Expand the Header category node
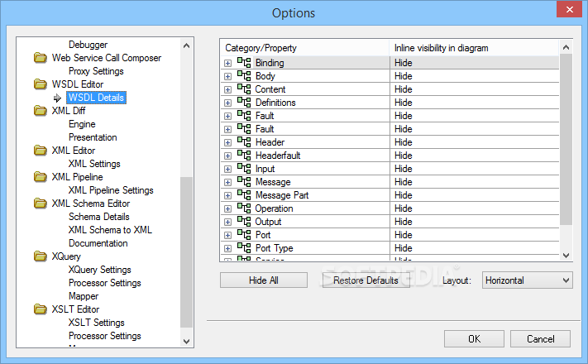Image resolution: width=588 pixels, height=364 pixels. [x=227, y=142]
